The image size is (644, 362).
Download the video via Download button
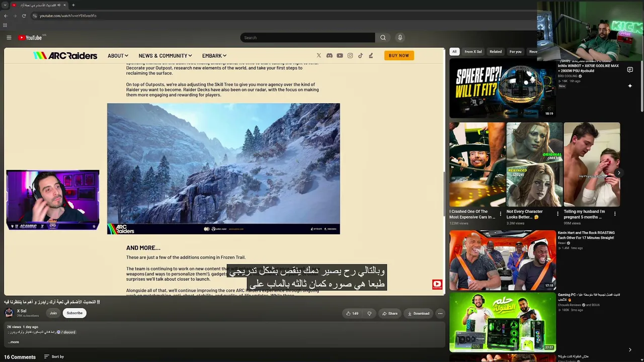point(419,313)
